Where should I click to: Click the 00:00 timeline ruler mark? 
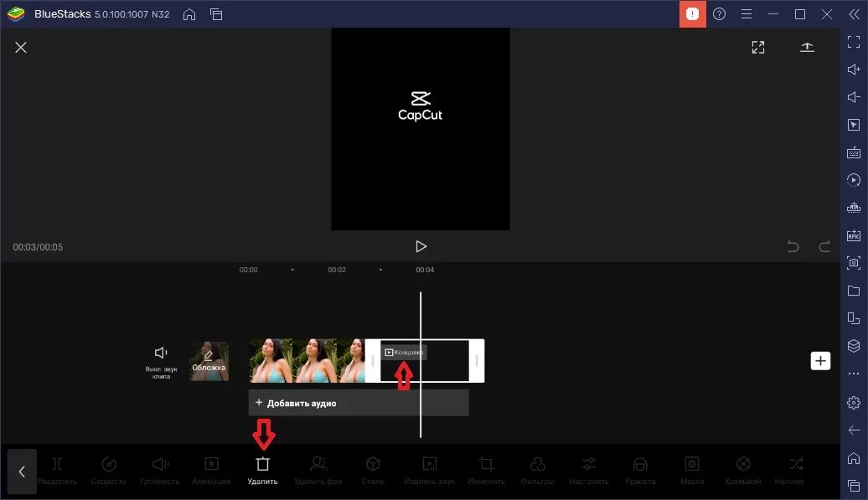pos(249,270)
